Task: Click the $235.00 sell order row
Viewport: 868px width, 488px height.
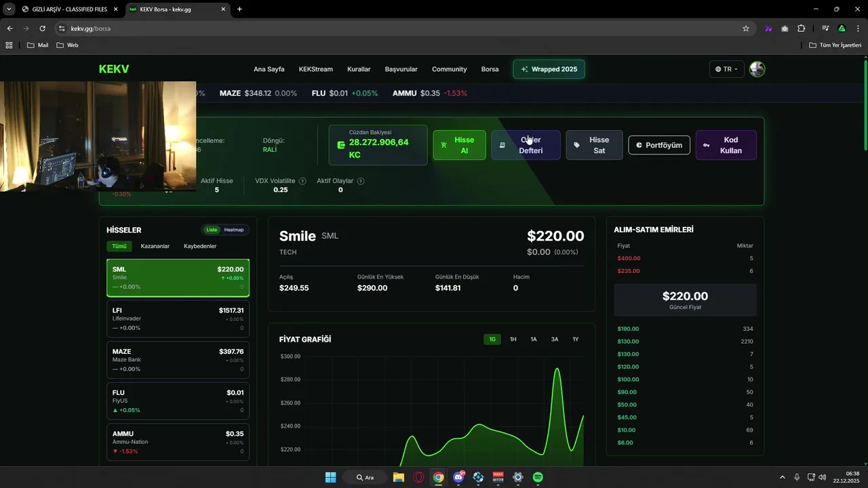Action: pos(685,271)
